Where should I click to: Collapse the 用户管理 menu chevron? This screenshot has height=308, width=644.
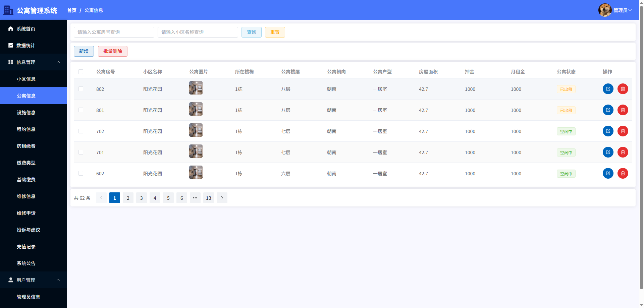coord(58,280)
